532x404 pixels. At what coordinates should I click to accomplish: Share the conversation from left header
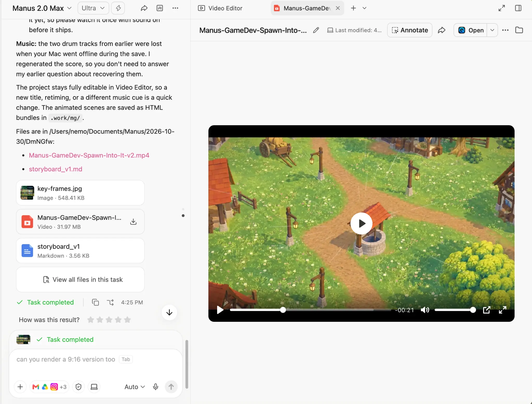[x=144, y=8]
